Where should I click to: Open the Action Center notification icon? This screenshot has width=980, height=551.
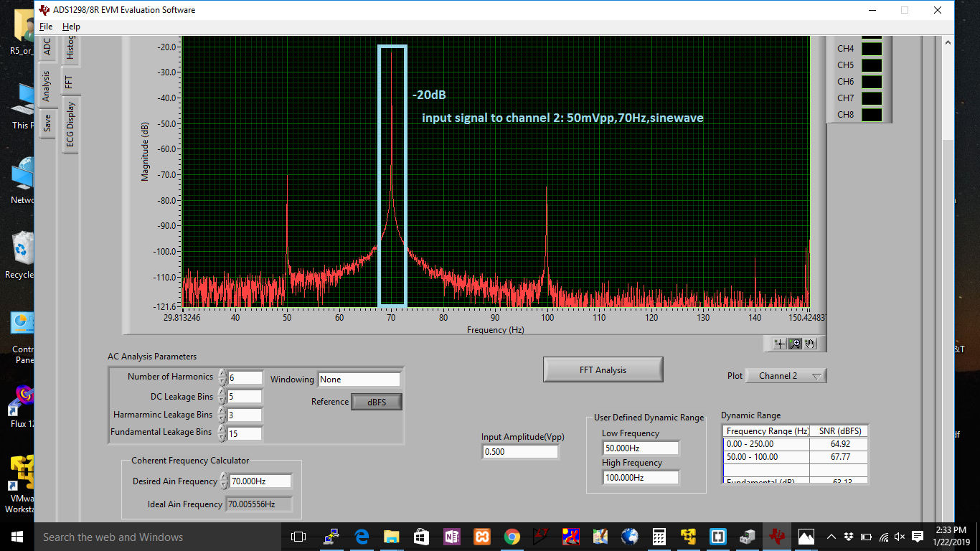pyautogui.click(x=916, y=537)
